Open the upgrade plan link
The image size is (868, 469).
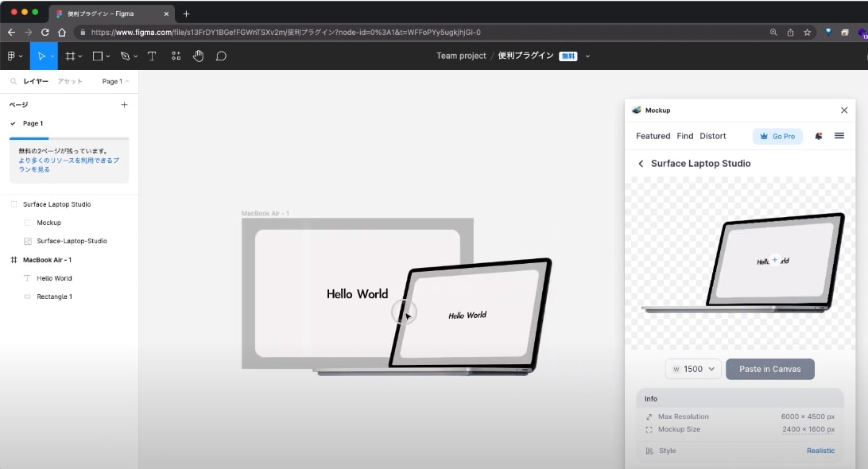click(68, 165)
